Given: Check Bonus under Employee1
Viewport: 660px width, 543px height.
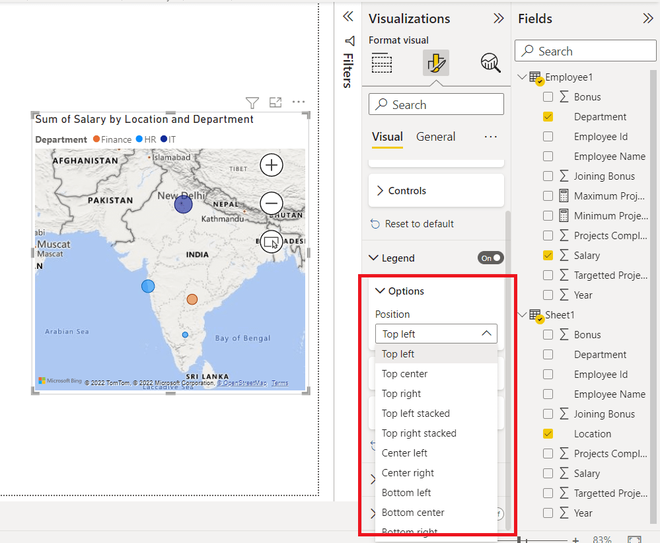Looking at the screenshot, I should (x=548, y=97).
